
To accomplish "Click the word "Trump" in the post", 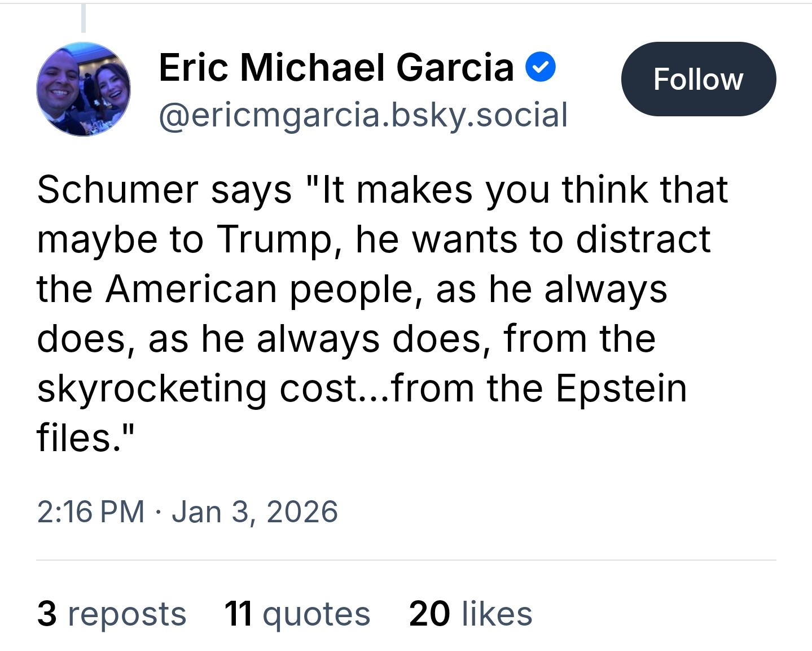I will [275, 239].
